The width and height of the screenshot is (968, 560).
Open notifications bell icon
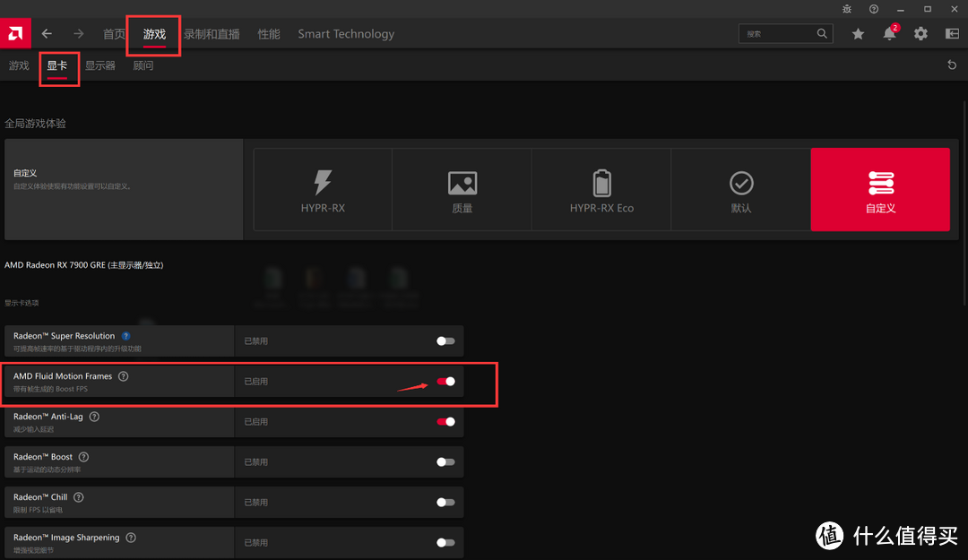click(890, 33)
